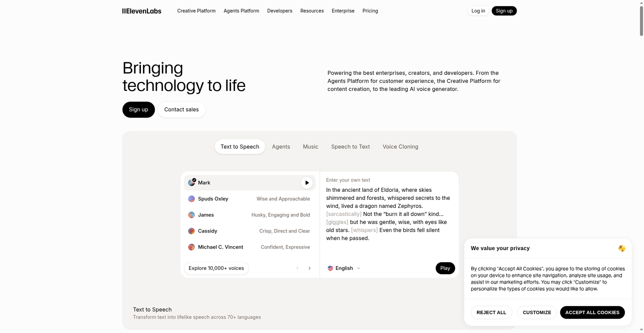This screenshot has height=333, width=644.
Task: Select the Speech to Text tab
Action: point(350,147)
